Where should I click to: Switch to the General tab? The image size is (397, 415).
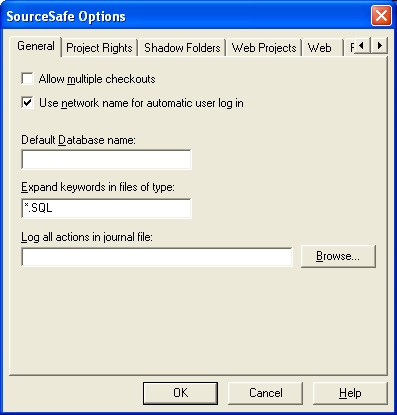point(36,46)
